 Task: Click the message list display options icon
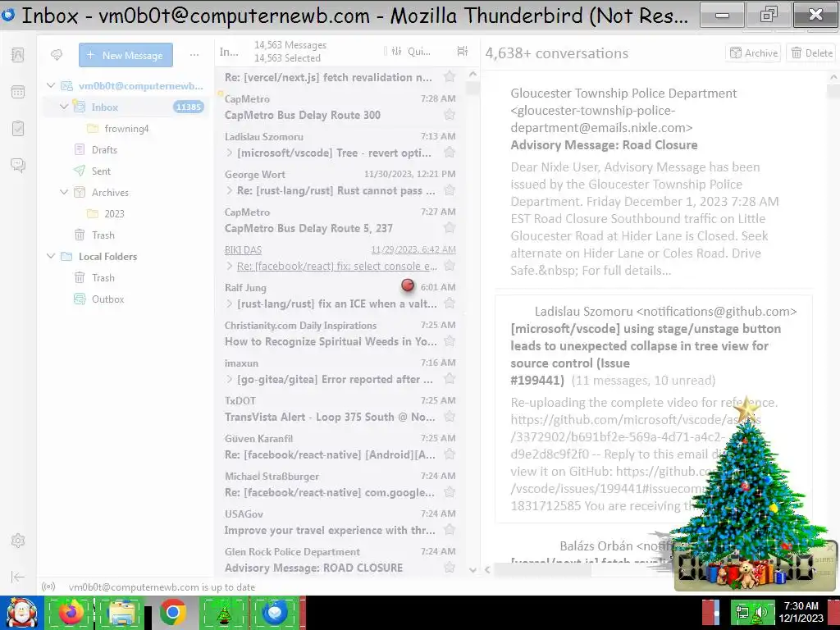tap(463, 52)
